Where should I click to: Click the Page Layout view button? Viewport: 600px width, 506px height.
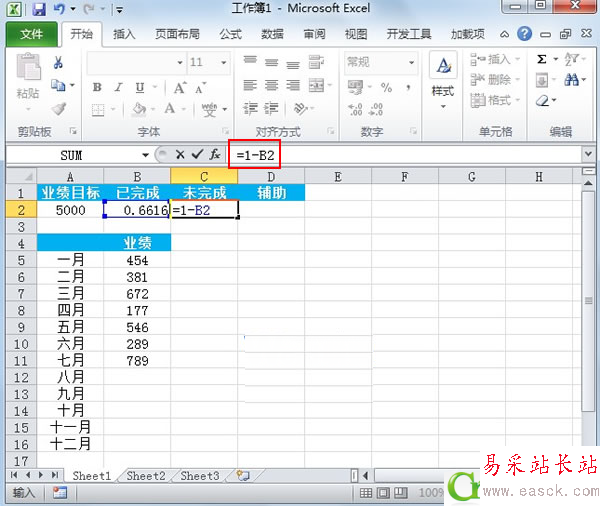(383, 493)
